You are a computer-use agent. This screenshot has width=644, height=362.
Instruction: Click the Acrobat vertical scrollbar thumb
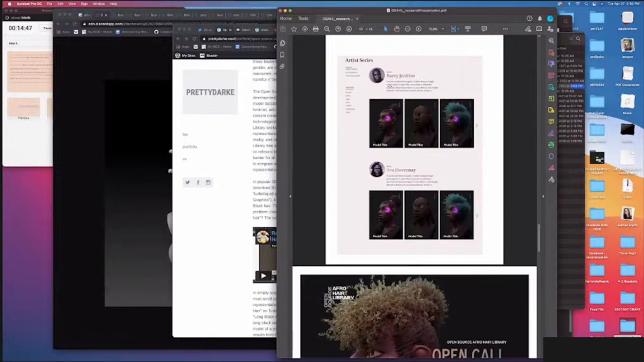(538, 237)
